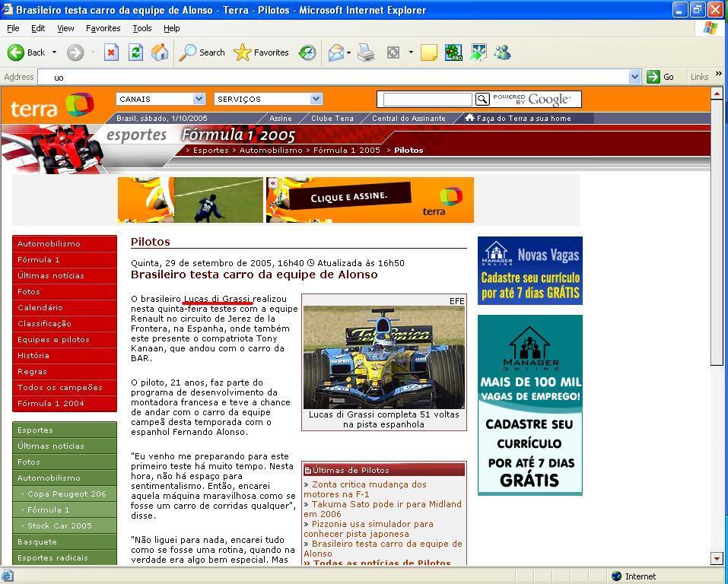Click the house icon before Faça do Terra
The width and height of the screenshot is (728, 584).
click(x=469, y=117)
